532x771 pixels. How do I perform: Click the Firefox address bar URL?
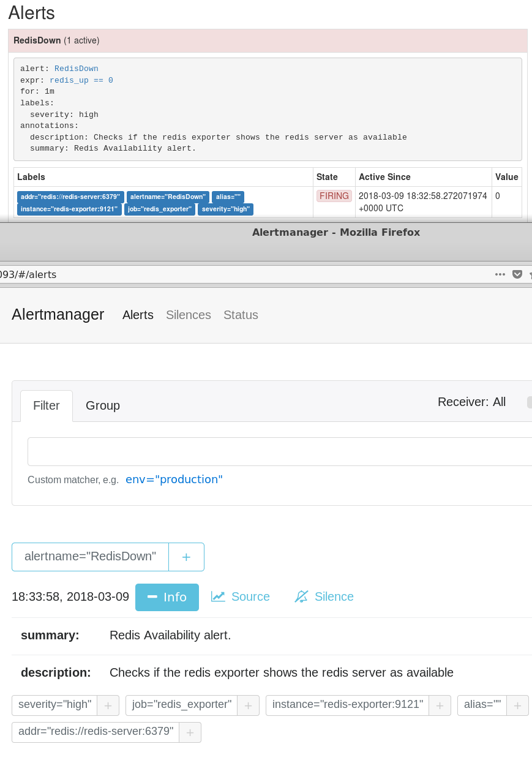click(x=28, y=274)
